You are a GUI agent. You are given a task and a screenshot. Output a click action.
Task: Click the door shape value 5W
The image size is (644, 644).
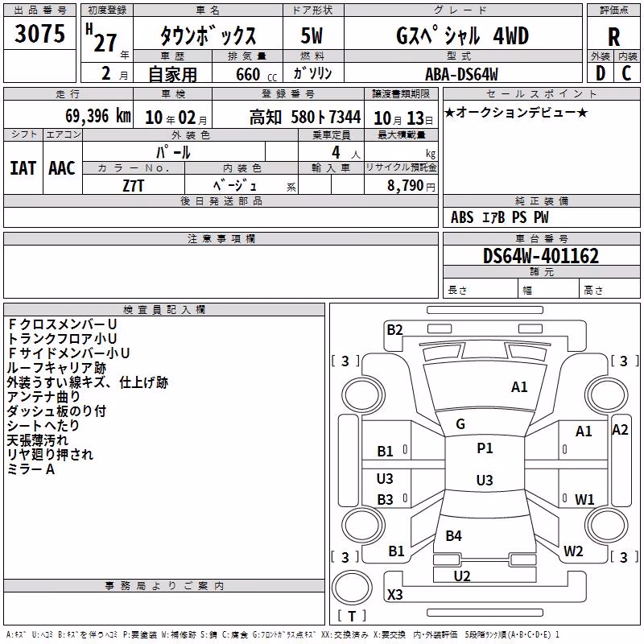312,35
